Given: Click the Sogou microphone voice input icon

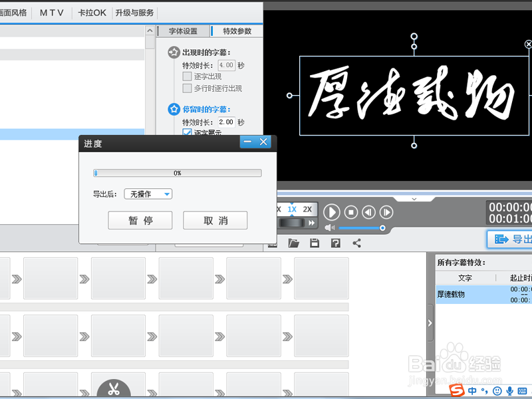Looking at the screenshot, I should [x=509, y=391].
